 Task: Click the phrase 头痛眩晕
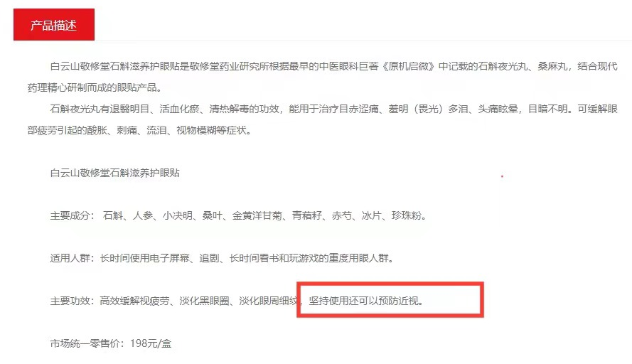498,109
